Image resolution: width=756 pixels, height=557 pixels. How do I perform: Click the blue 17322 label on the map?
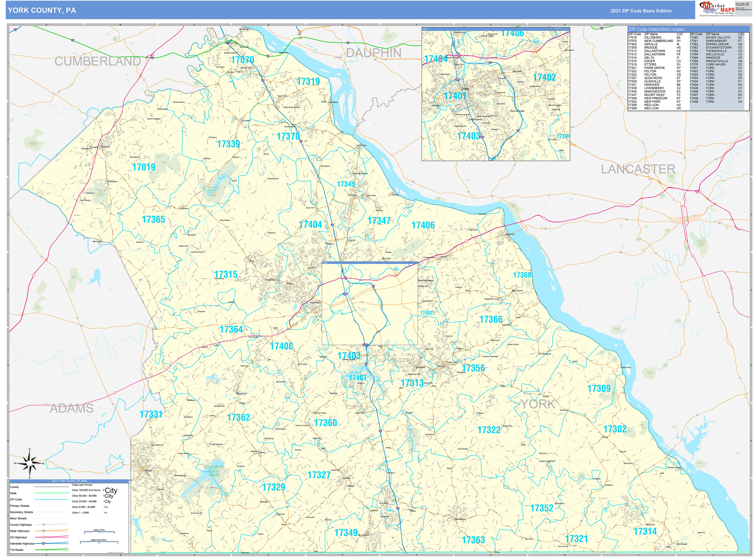[x=489, y=430]
